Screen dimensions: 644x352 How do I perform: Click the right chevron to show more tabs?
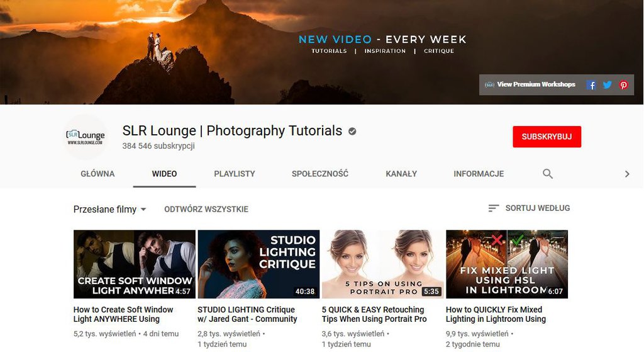point(627,174)
